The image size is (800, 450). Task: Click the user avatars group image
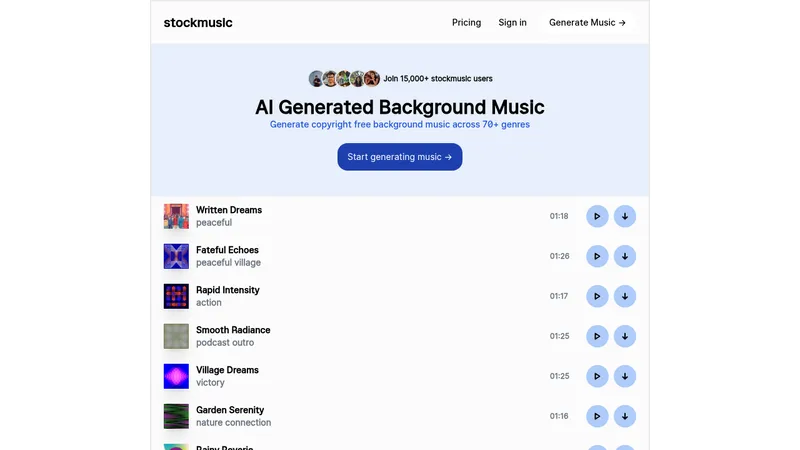click(x=344, y=79)
